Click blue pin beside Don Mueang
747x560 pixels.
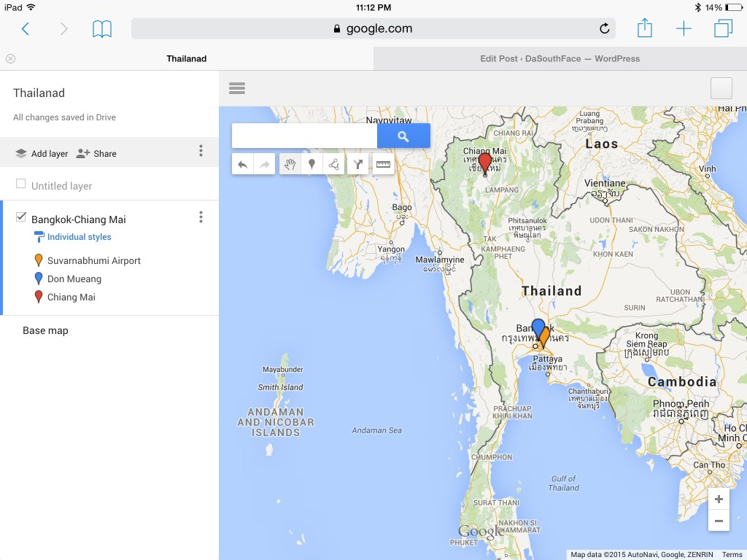click(39, 278)
